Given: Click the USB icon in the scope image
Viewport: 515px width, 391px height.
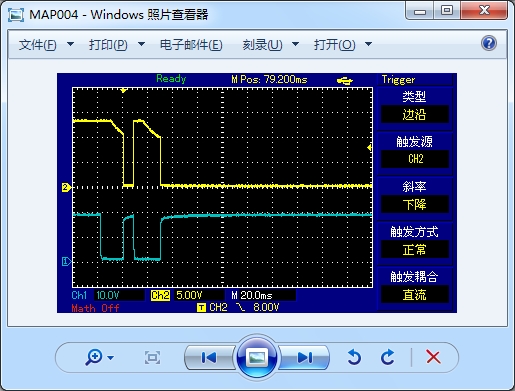Looking at the screenshot, I should click(x=345, y=80).
